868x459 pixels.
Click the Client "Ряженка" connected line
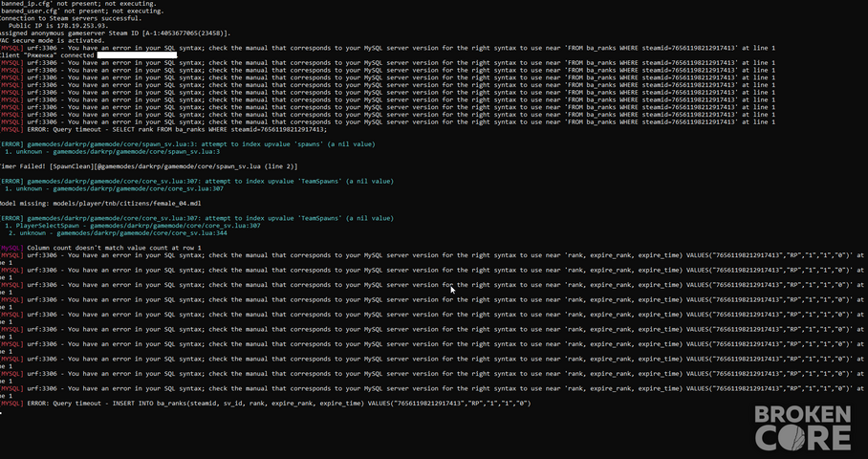pos(89,55)
